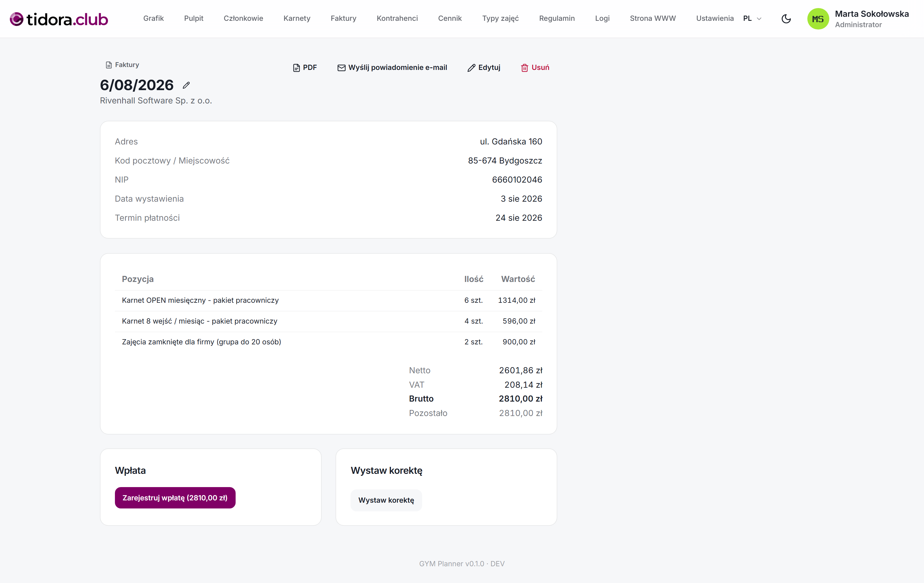Click the Wystaw korektę button

[x=386, y=500]
